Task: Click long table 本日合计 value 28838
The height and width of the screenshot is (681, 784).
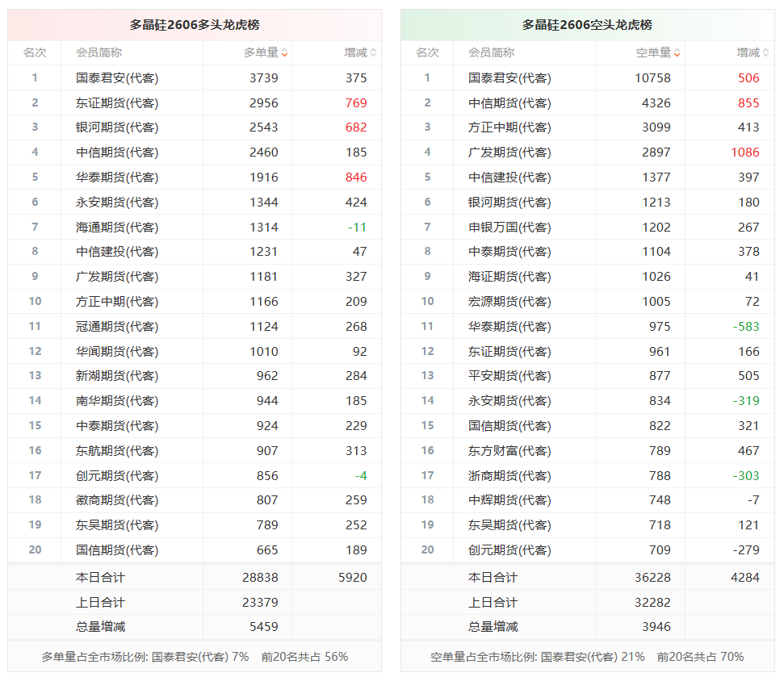Action: coord(260,578)
